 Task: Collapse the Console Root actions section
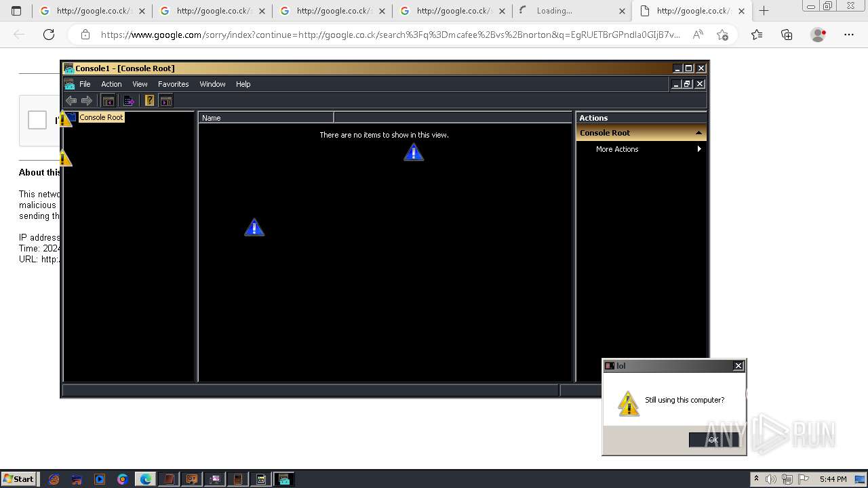[698, 133]
